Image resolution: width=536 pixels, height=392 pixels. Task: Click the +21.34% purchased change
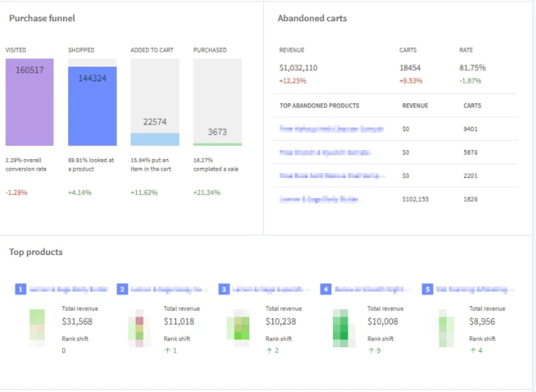coord(207,193)
